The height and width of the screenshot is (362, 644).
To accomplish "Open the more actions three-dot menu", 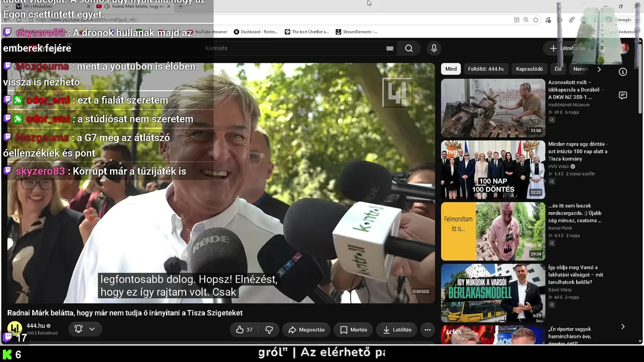I will (x=428, y=330).
